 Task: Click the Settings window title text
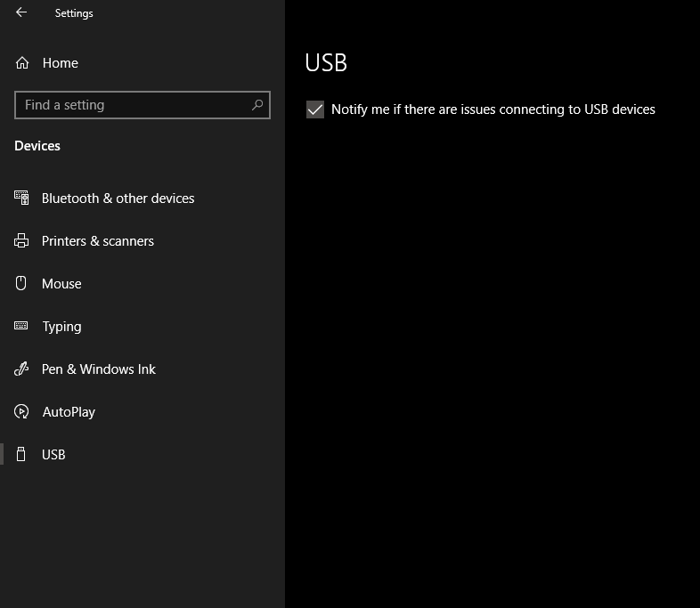pyautogui.click(x=74, y=13)
